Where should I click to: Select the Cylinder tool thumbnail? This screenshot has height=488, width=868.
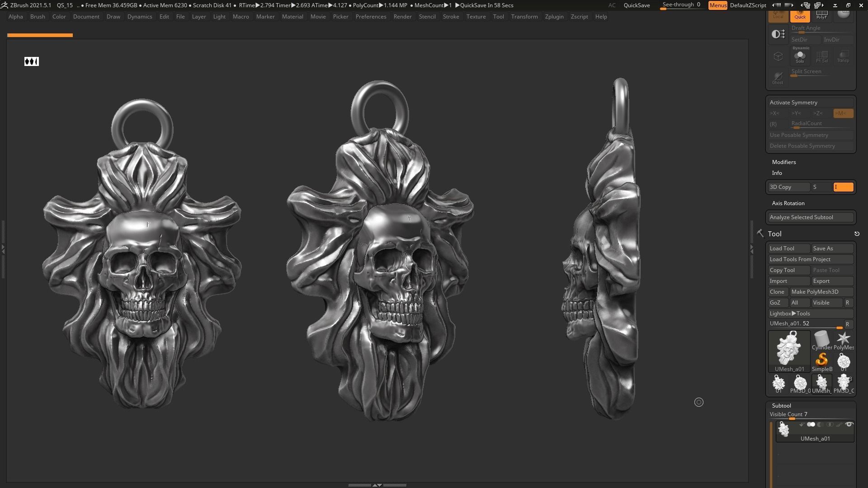(821, 340)
